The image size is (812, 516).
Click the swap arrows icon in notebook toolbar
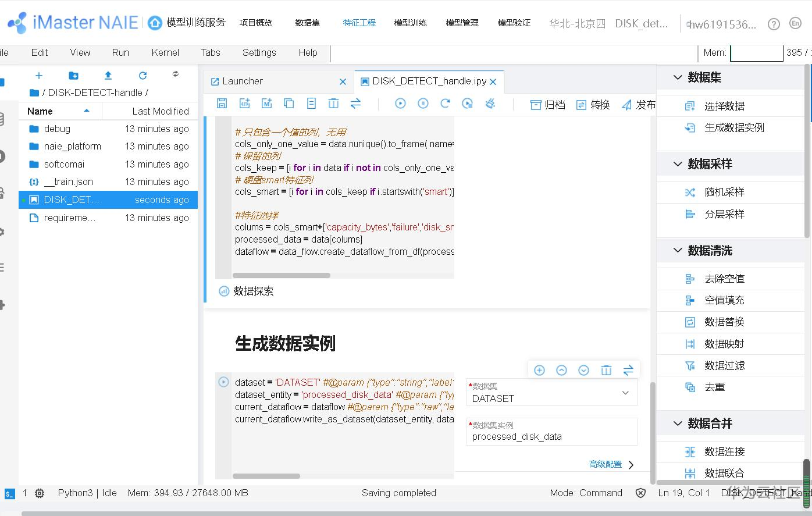(x=355, y=104)
